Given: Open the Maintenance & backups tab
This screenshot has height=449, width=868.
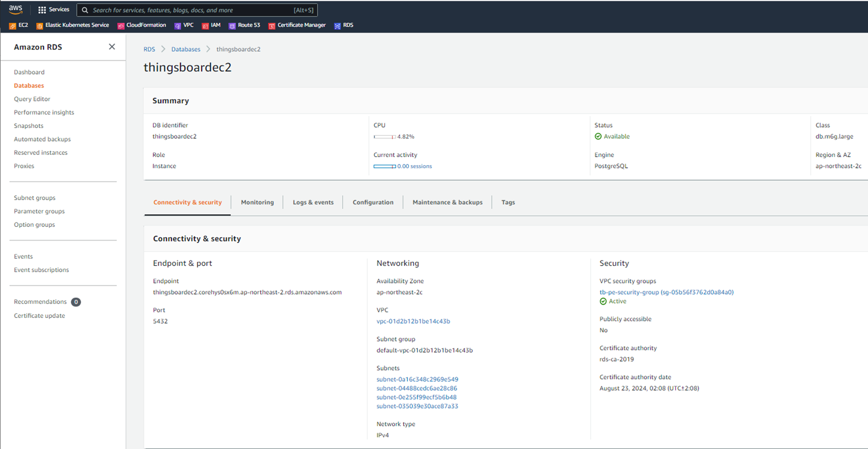Looking at the screenshot, I should pos(447,202).
